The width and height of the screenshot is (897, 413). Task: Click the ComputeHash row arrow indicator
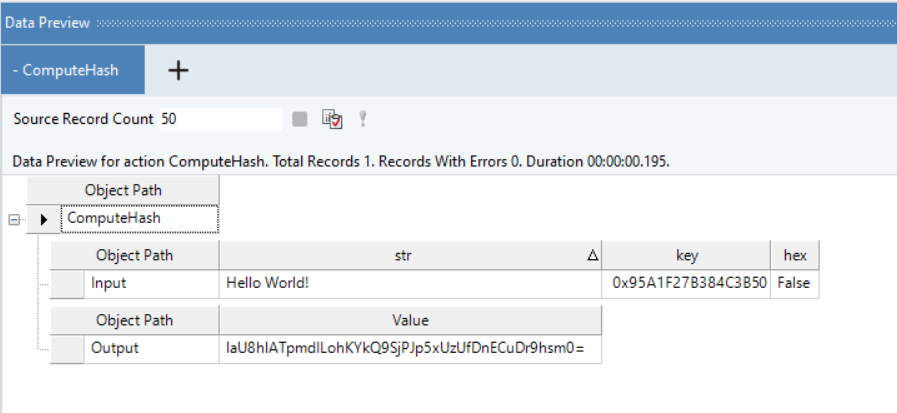coord(43,219)
